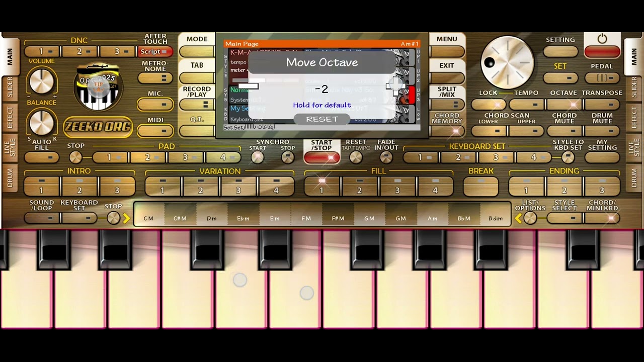Click the Synchro Stop knob
This screenshot has height=362, width=644.
click(287, 157)
